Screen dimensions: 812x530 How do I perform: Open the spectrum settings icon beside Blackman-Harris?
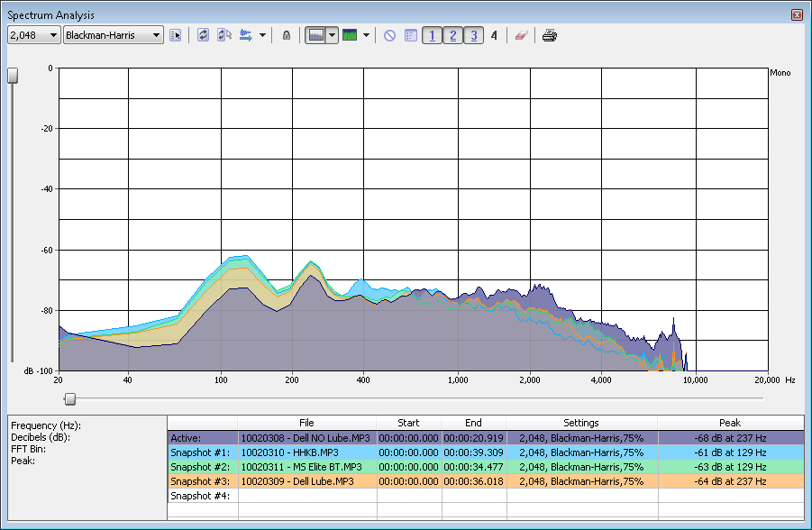pos(175,35)
